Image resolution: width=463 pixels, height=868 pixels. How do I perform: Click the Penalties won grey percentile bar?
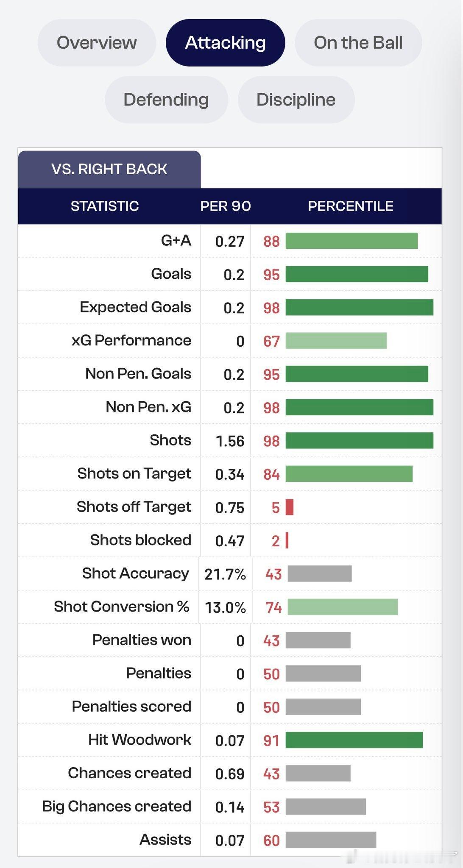point(318,640)
